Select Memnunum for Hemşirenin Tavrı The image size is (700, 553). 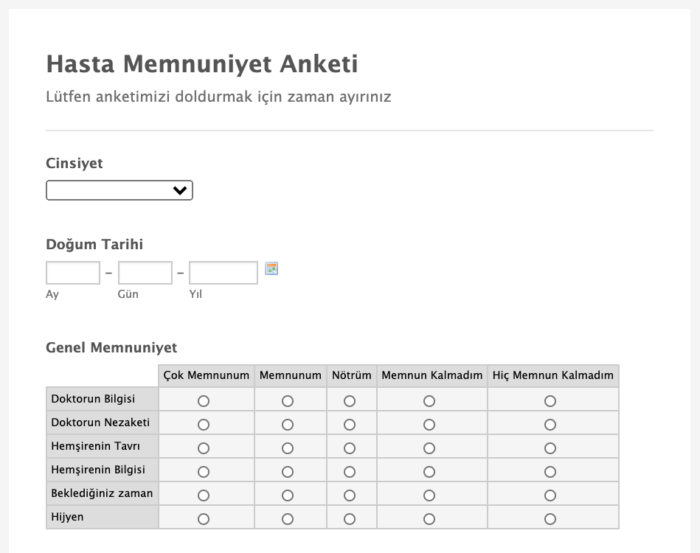tap(288, 448)
